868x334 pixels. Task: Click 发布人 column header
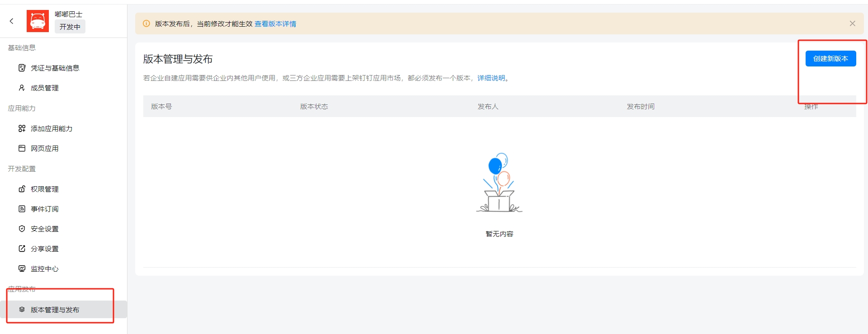488,107
